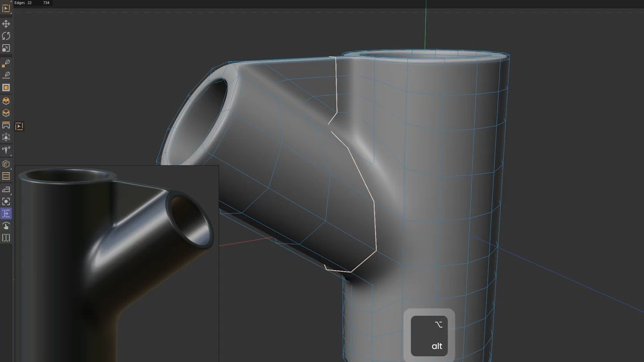Click the mirrored-bracket icon at toolbar bottom
The height and width of the screenshot is (362, 644).
coord(6,238)
